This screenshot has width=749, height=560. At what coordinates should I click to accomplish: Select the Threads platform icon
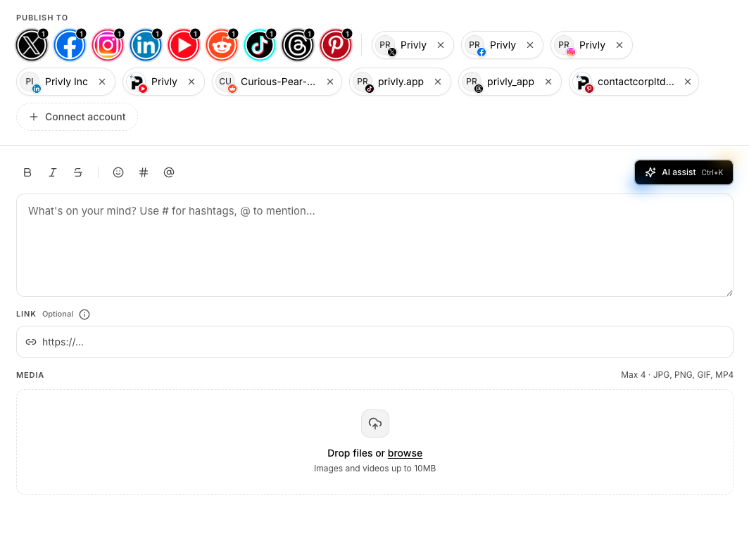pos(298,44)
